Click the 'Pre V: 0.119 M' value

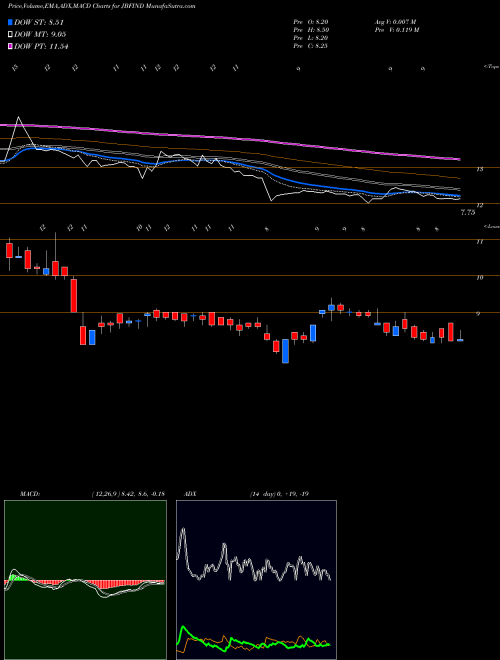[x=396, y=30]
